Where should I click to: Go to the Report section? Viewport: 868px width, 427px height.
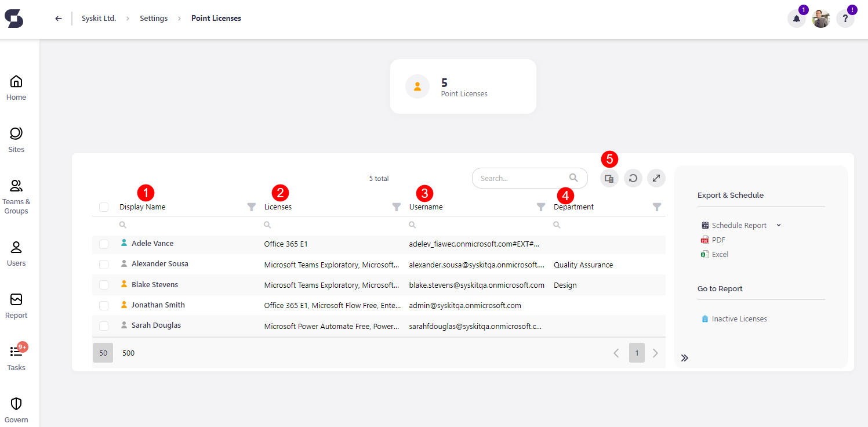click(x=16, y=306)
